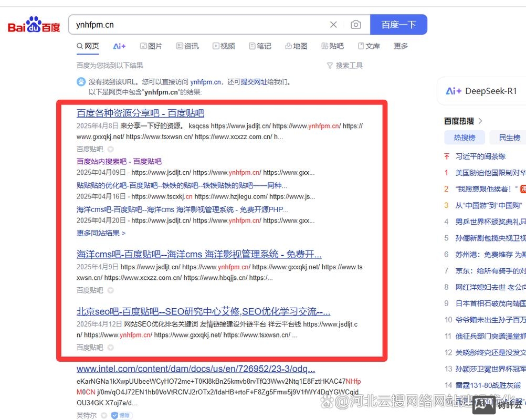Open the 更多 dropdown
The image size is (526, 420).
click(x=400, y=46)
